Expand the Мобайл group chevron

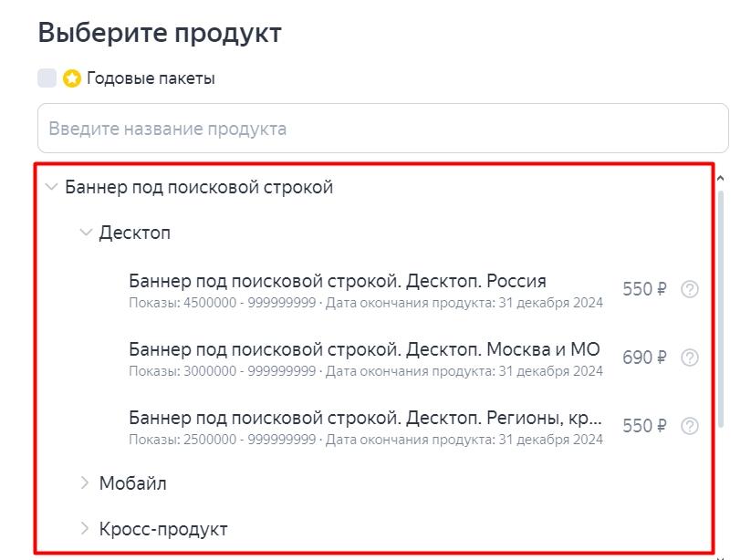86,483
